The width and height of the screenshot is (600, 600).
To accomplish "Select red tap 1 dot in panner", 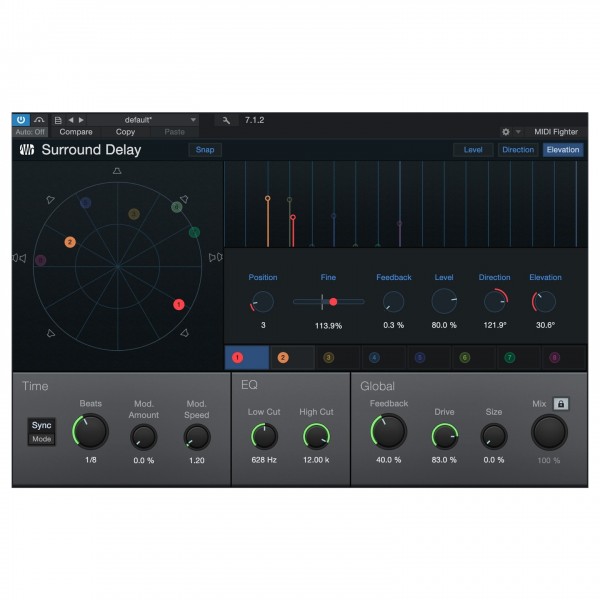I will click(x=179, y=305).
